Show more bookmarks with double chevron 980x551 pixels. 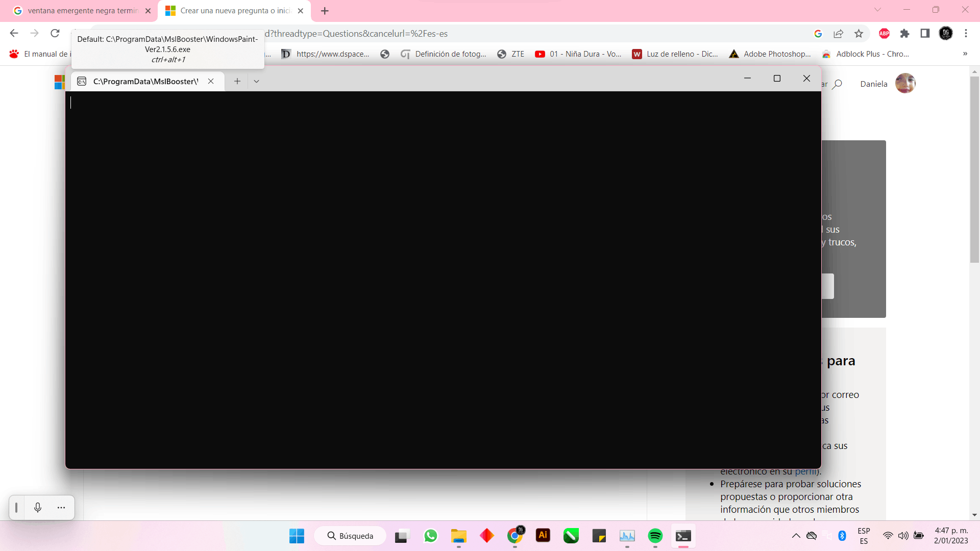click(x=965, y=54)
